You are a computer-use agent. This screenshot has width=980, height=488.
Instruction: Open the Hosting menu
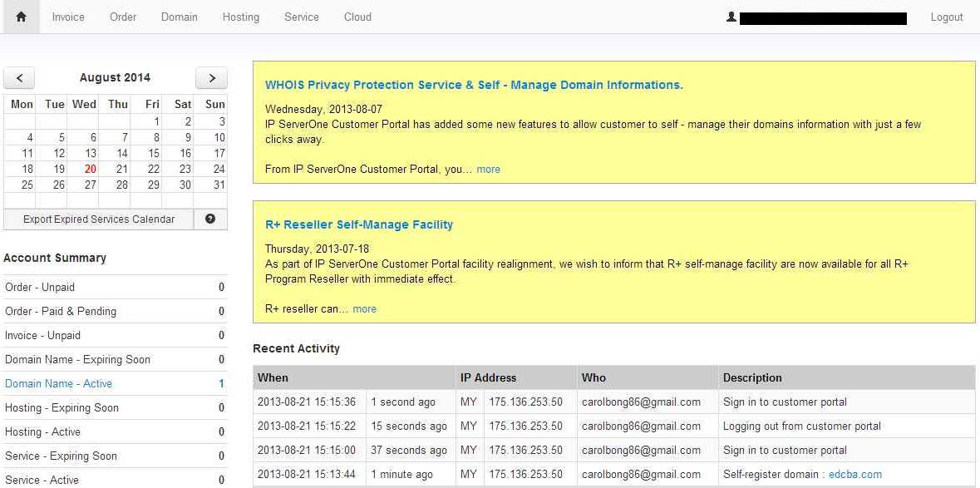coord(240,17)
